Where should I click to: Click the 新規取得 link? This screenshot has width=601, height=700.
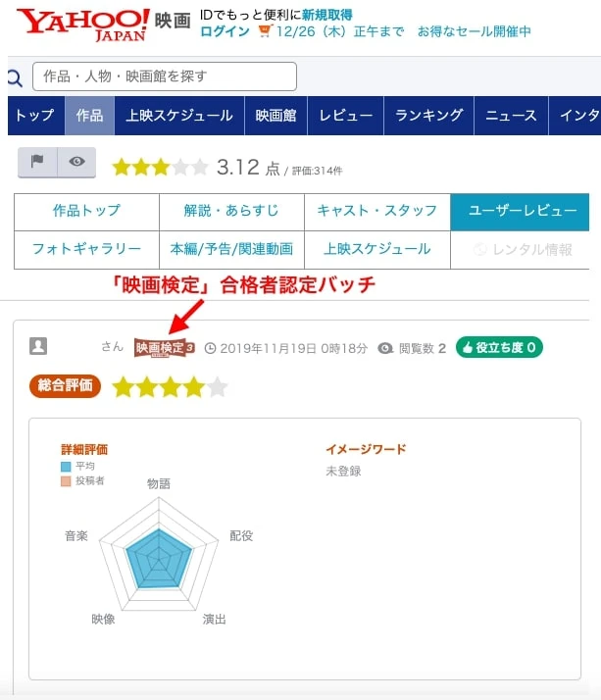pos(327,15)
